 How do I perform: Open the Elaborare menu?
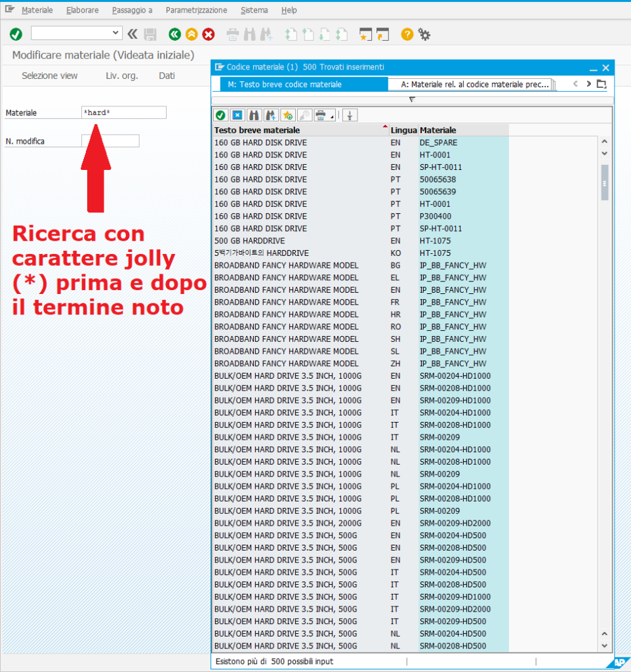pos(82,10)
